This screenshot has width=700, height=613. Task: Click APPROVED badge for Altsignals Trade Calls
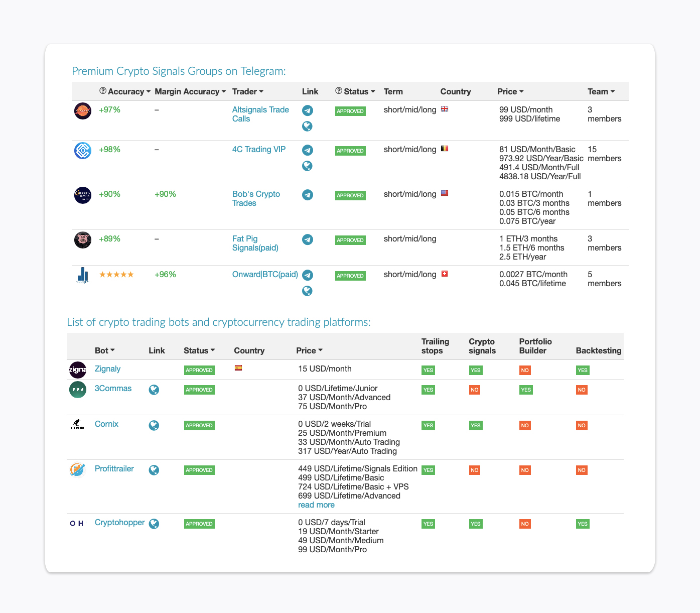click(350, 111)
